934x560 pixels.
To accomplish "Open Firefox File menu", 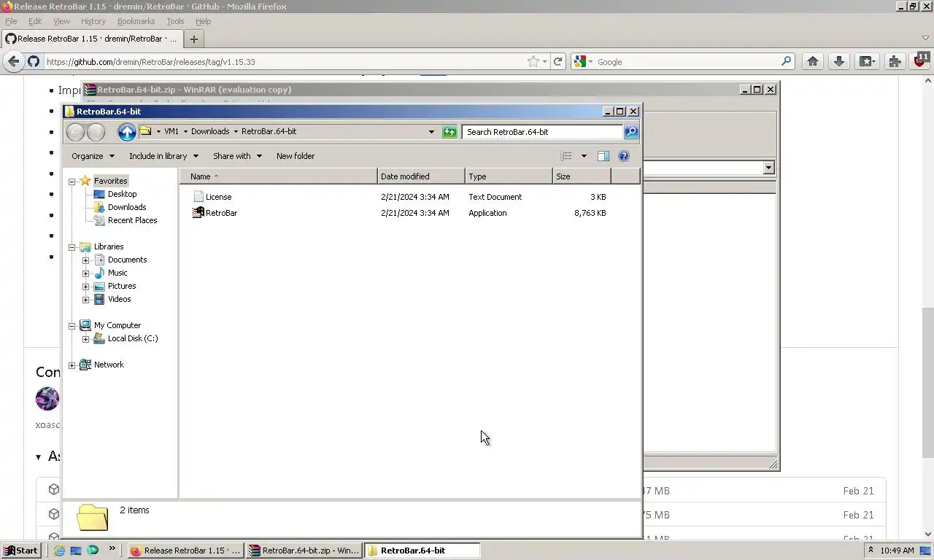I will tap(11, 21).
